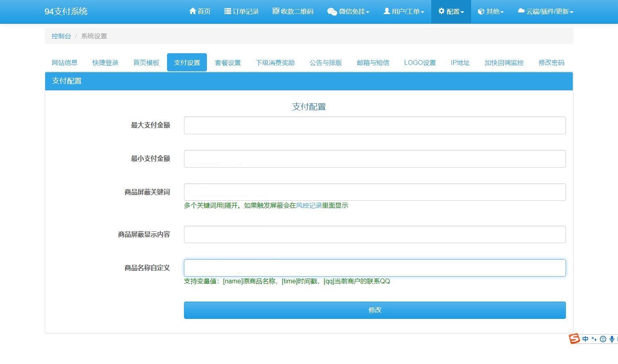
Task: Switch to the 网站信息 tab
Action: click(64, 62)
